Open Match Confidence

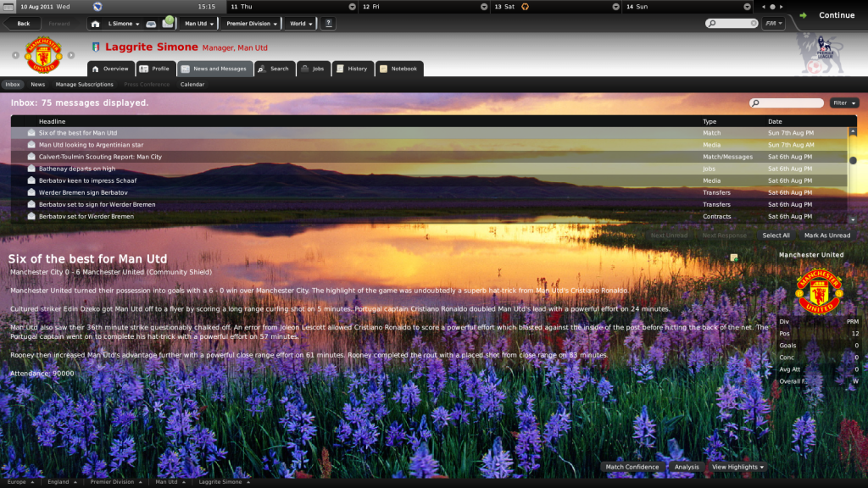tap(632, 467)
